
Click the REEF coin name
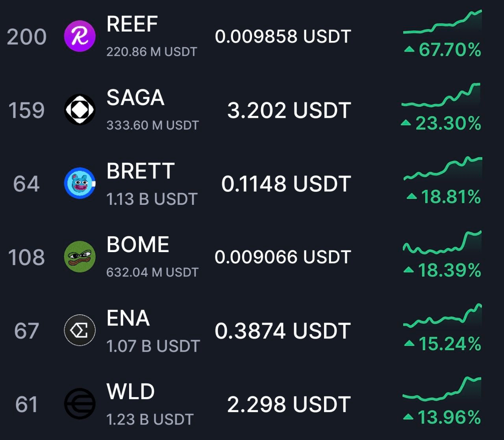pos(132,24)
